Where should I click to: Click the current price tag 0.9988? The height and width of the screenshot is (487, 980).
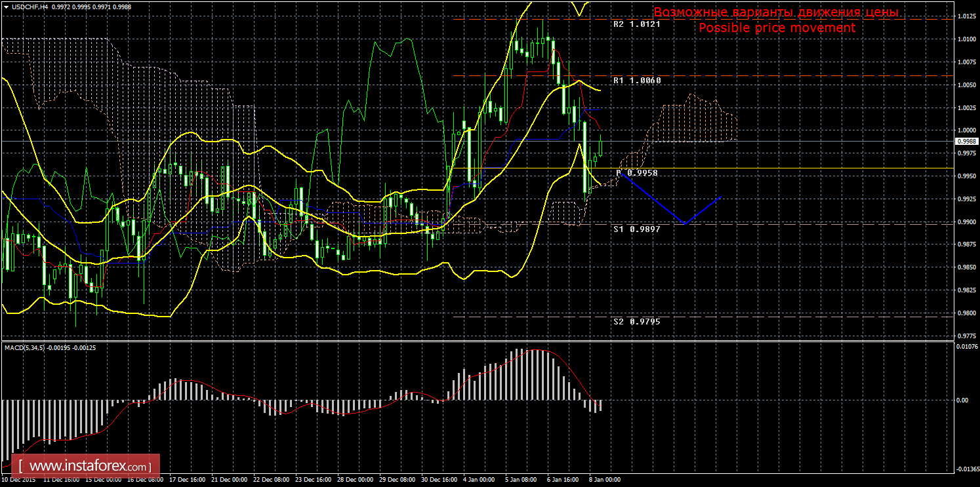point(964,141)
